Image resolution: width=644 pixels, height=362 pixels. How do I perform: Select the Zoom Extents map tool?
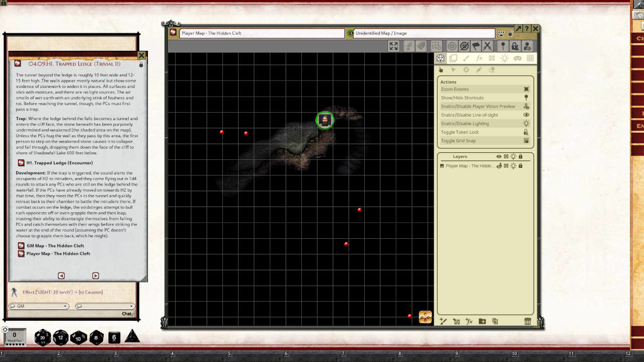[393, 46]
